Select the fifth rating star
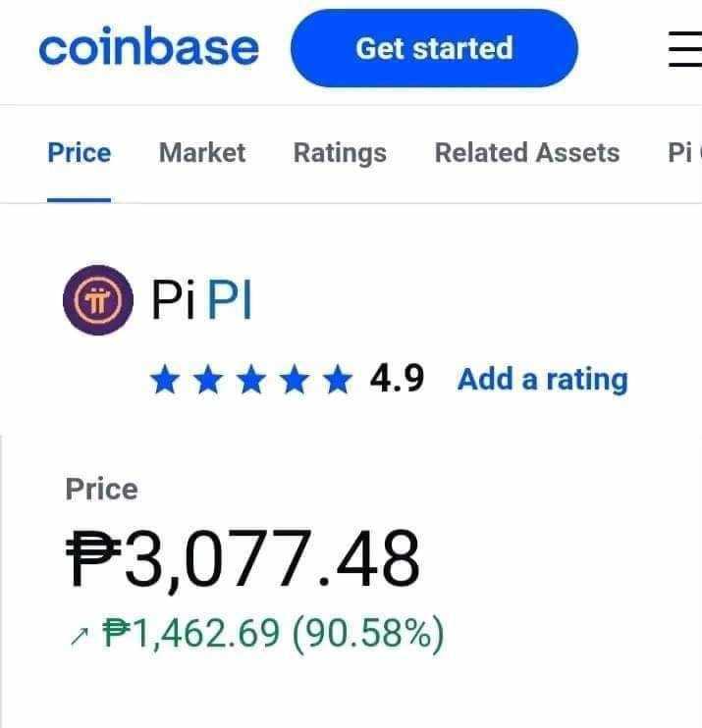This screenshot has height=728, width=702. [338, 380]
